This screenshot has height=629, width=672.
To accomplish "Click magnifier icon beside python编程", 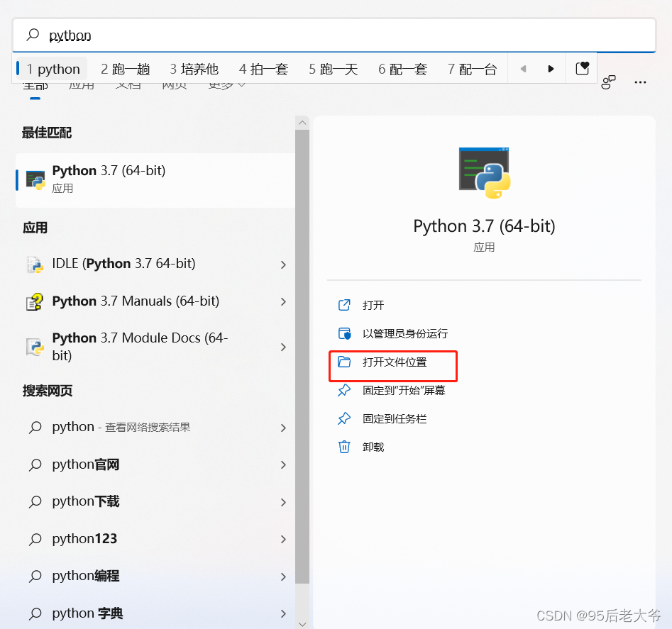I will (35, 576).
